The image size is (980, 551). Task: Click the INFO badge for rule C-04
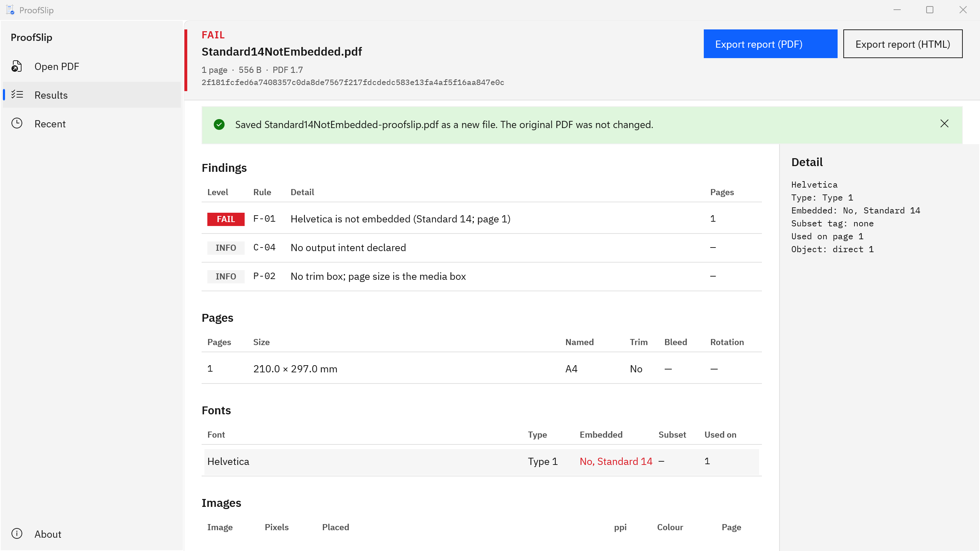pos(226,248)
